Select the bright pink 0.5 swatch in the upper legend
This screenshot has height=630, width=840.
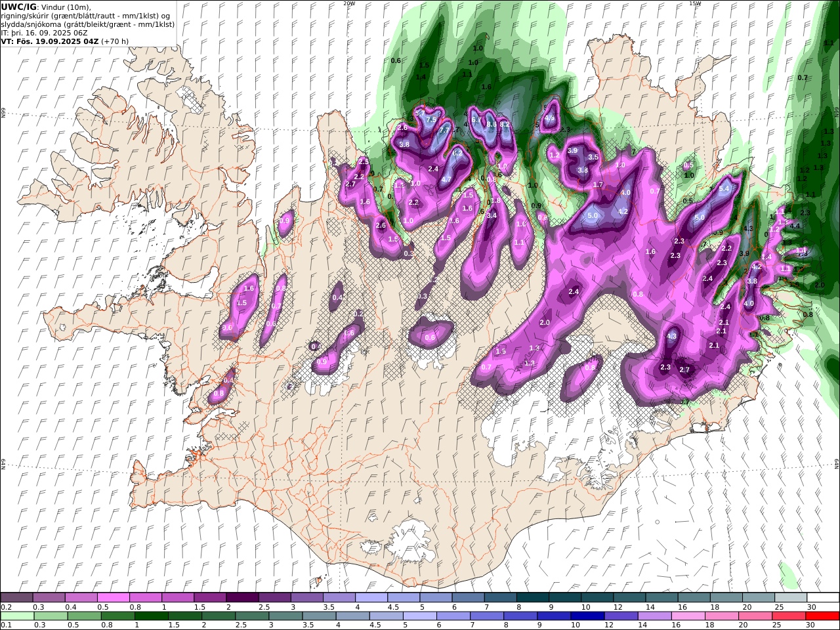pos(113,597)
